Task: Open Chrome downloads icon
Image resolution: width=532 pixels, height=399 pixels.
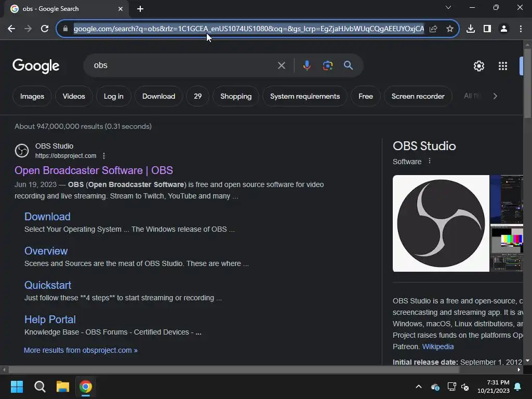Action: (471, 29)
